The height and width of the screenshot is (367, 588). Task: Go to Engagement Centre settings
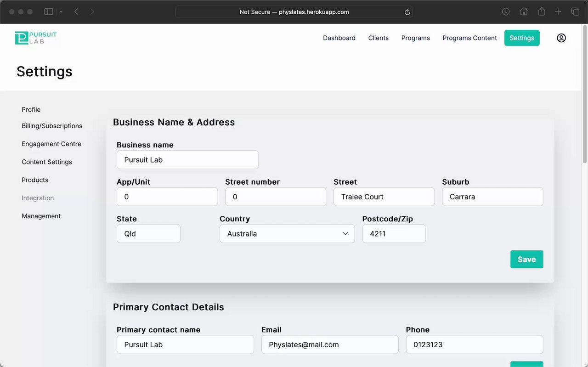[x=51, y=144]
